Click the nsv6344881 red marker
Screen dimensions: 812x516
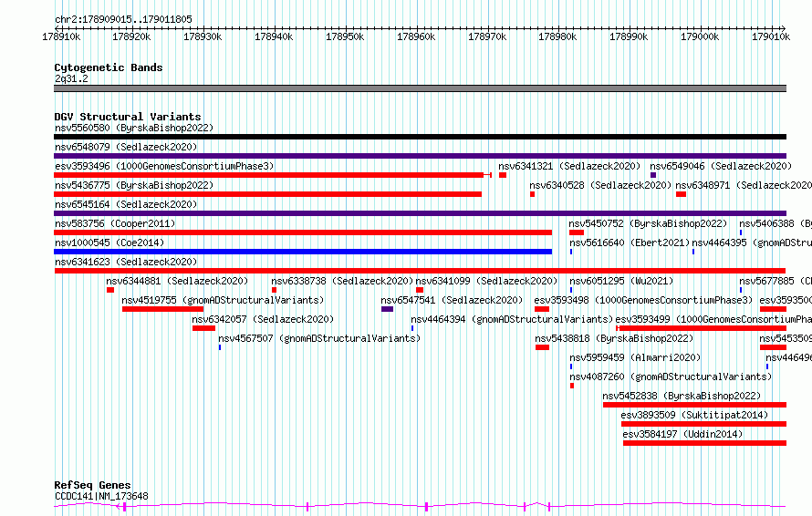(110, 290)
